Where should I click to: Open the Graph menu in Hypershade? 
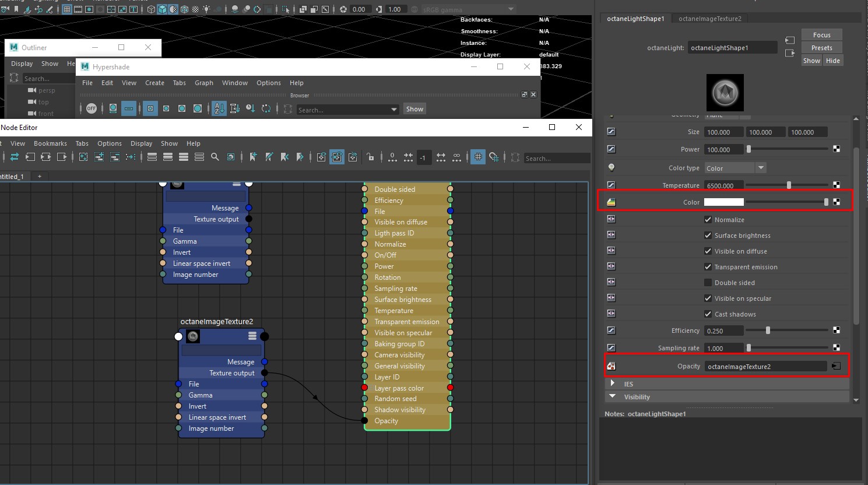pos(204,83)
